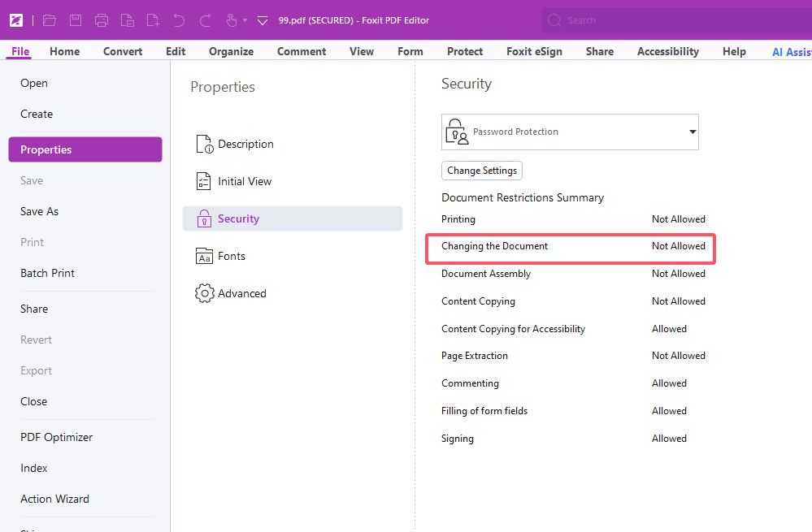This screenshot has width=812, height=532.
Task: Click the Security padlock icon in Properties list
Action: (204, 218)
